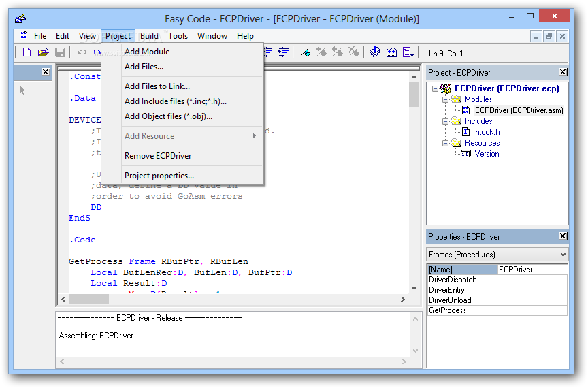Open the Help menu
Image resolution: width=588 pixels, height=388 pixels.
pyautogui.click(x=245, y=36)
